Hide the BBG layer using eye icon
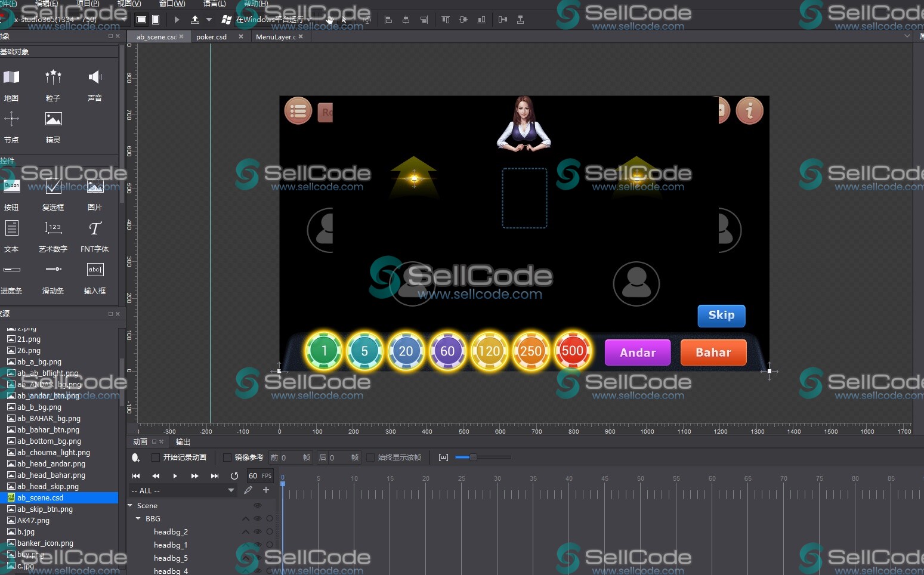The width and height of the screenshot is (924, 575). tap(258, 519)
